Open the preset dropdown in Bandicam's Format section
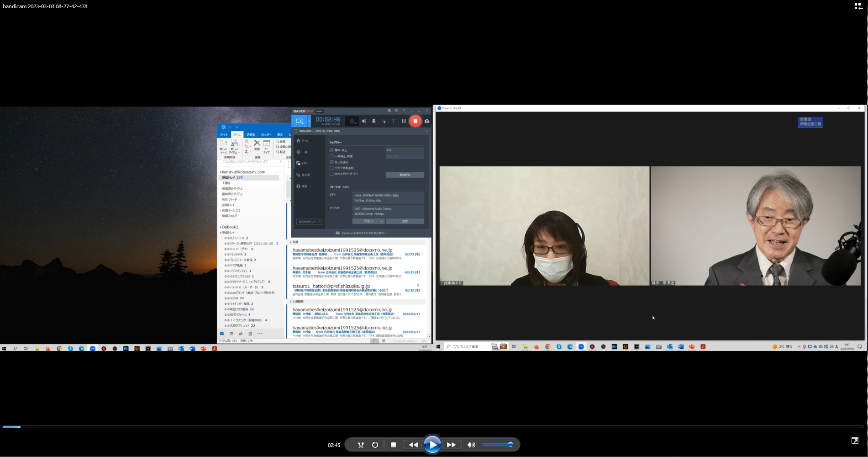The height and width of the screenshot is (457, 868). (x=368, y=221)
